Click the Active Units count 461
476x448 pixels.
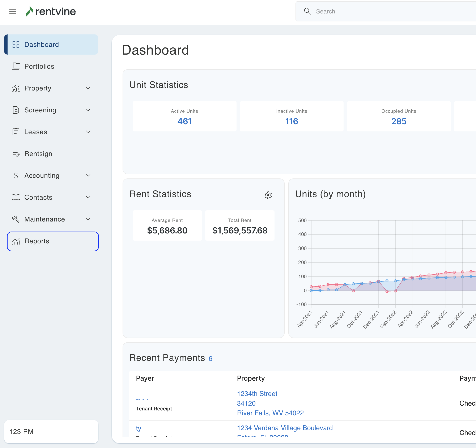pyautogui.click(x=184, y=121)
